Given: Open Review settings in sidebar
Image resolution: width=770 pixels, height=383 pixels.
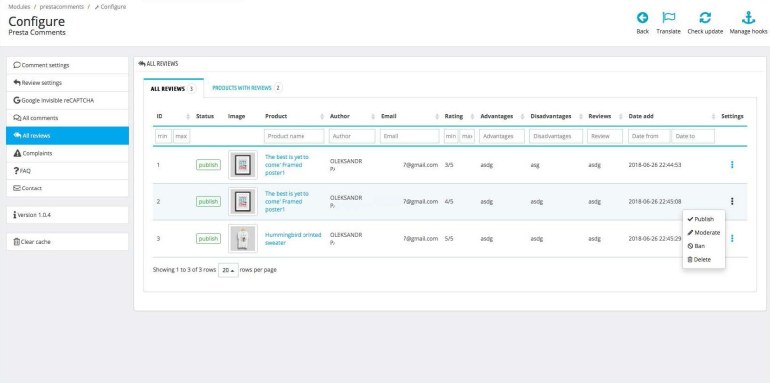Looking at the screenshot, I should coord(67,83).
